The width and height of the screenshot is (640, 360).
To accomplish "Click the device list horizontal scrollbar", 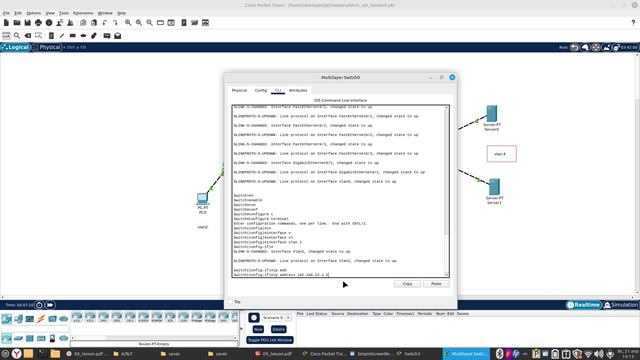I will click(154, 338).
